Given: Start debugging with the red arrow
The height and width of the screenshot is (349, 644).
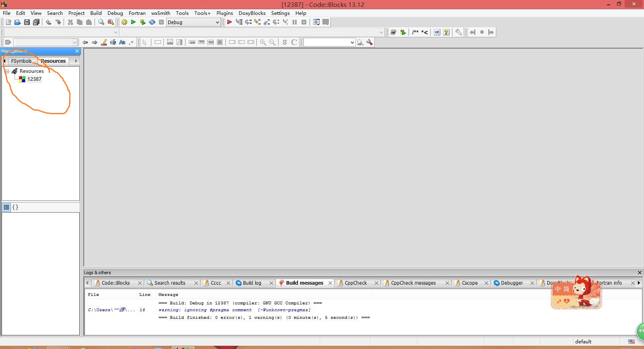Looking at the screenshot, I should coord(229,22).
